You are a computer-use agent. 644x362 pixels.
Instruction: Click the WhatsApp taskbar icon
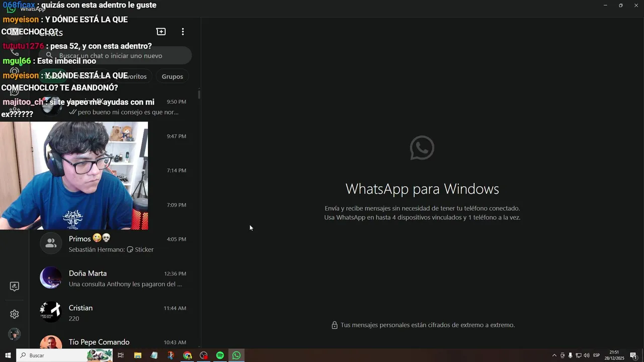[x=236, y=355]
